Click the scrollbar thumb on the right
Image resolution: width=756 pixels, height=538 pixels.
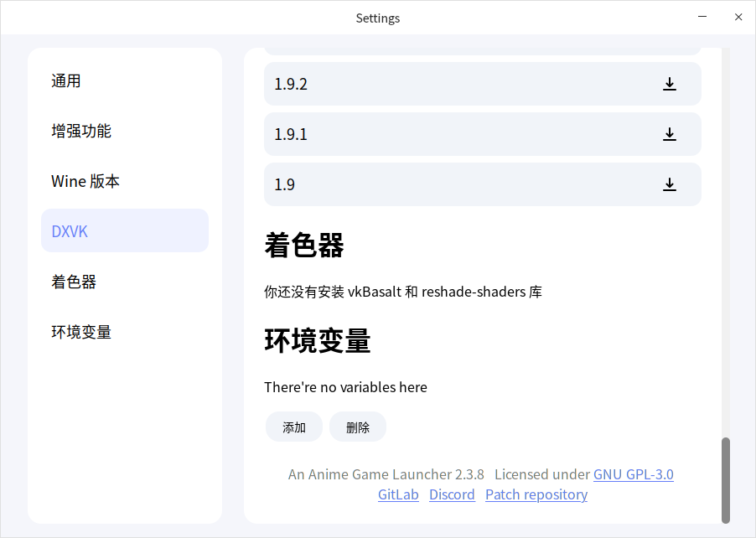point(726,482)
